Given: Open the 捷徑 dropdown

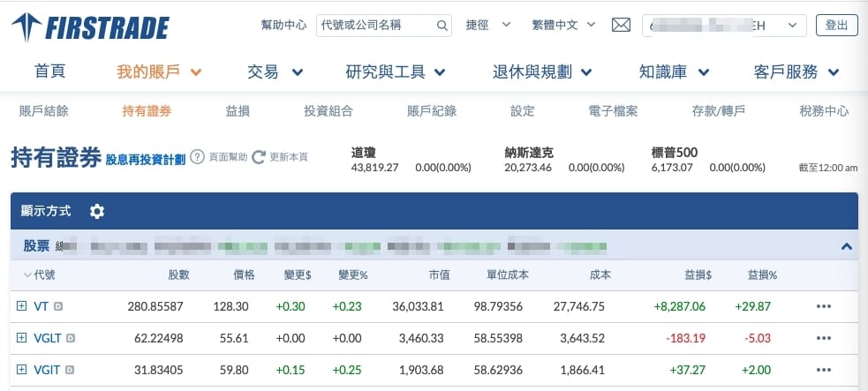Looking at the screenshot, I should 487,25.
